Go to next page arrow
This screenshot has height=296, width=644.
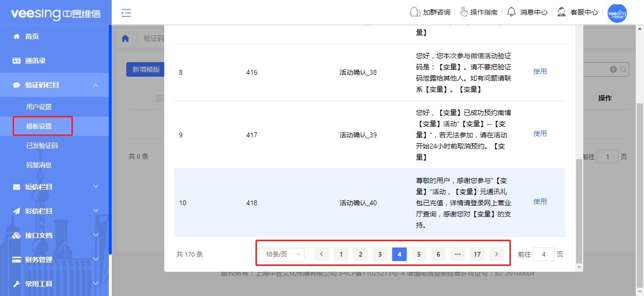[x=496, y=254]
